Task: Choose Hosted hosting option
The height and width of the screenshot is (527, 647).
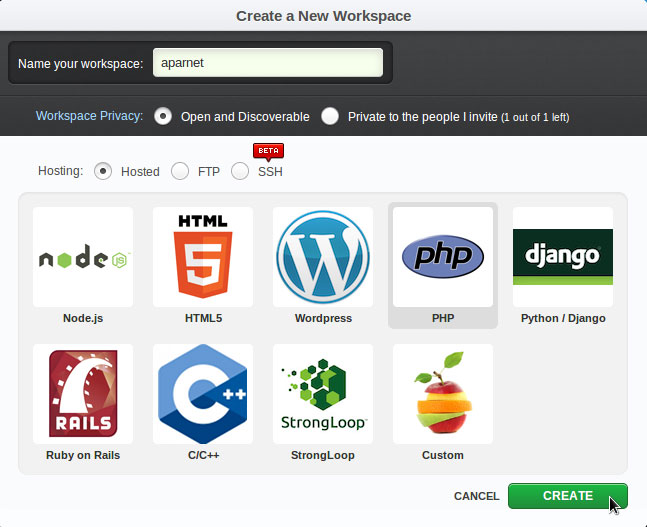Action: click(x=103, y=171)
